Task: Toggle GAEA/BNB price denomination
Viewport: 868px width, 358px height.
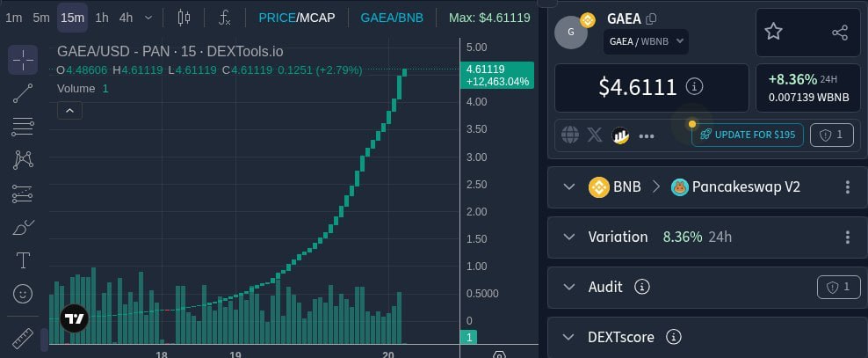Action: click(x=392, y=18)
